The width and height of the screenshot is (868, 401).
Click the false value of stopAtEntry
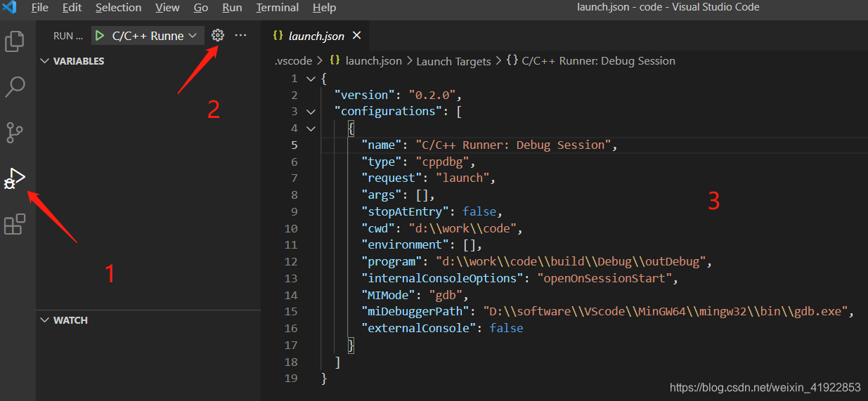(479, 211)
